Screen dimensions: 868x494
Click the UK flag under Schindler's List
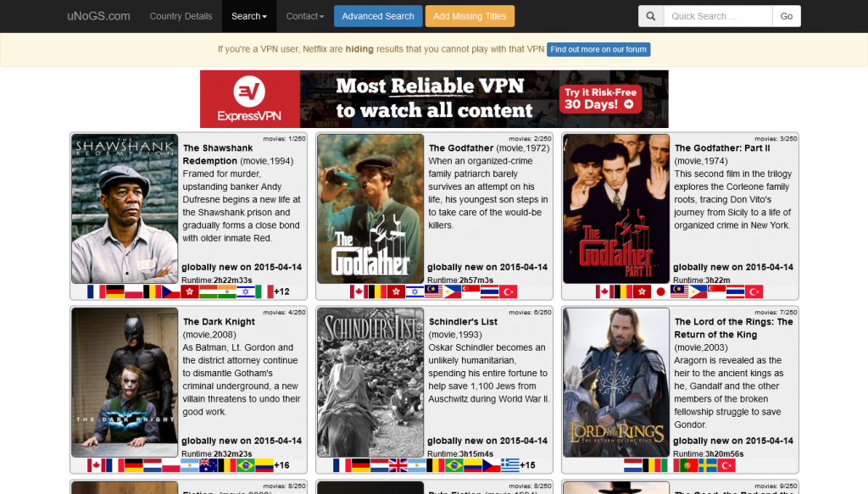(398, 465)
